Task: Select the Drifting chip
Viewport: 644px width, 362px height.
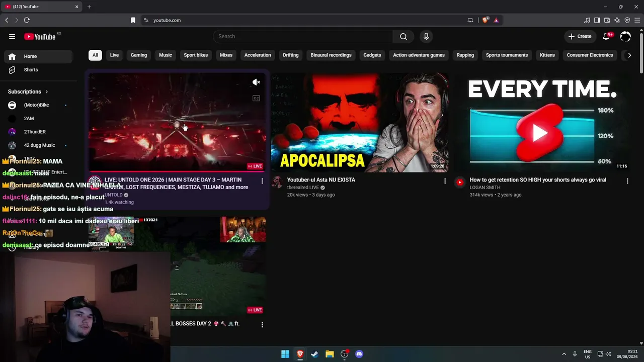Action: [x=291, y=55]
